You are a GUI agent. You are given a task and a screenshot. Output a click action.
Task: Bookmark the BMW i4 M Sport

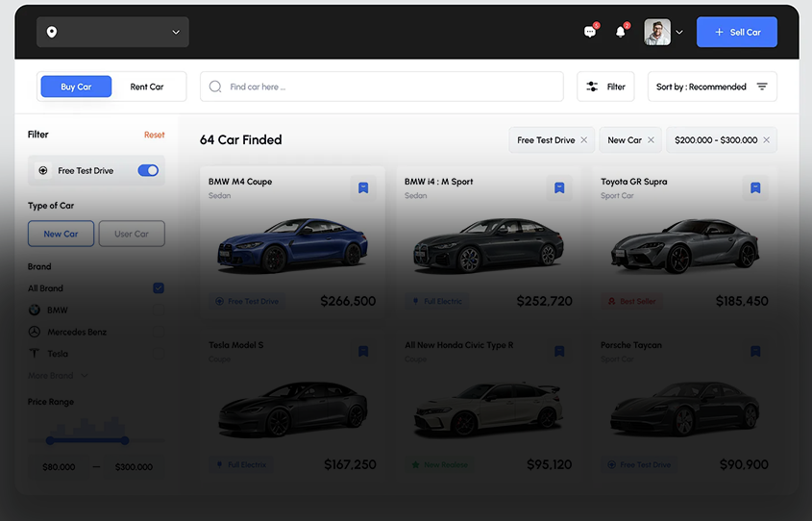[x=559, y=187]
